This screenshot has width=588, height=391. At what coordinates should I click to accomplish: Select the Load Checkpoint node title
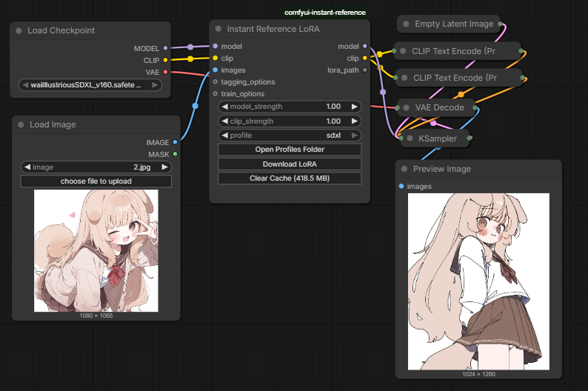coord(61,31)
